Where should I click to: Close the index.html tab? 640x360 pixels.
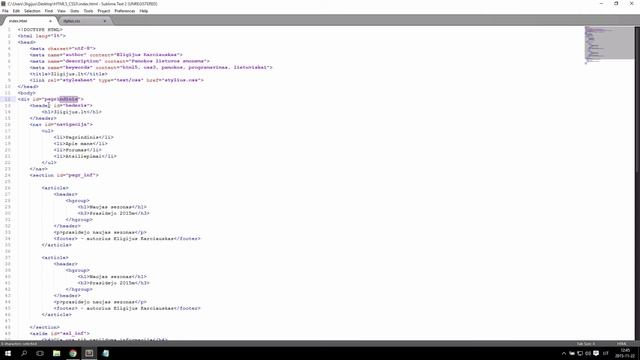50,21
